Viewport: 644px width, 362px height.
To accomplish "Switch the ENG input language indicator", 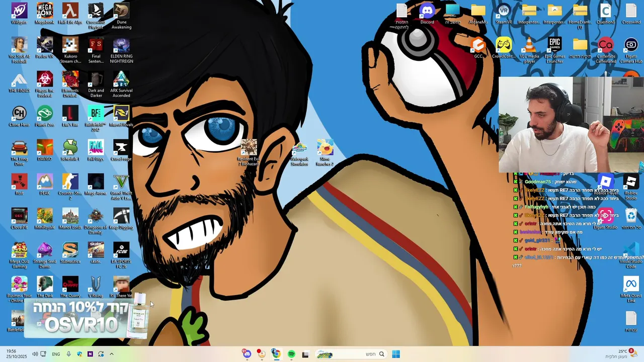I will pyautogui.click(x=56, y=354).
